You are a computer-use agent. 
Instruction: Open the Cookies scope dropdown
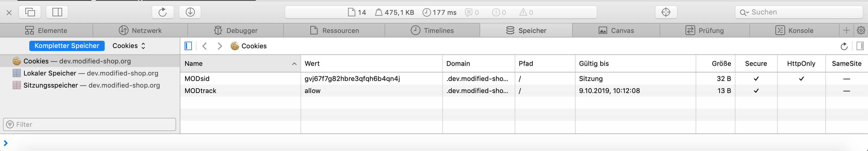point(129,46)
